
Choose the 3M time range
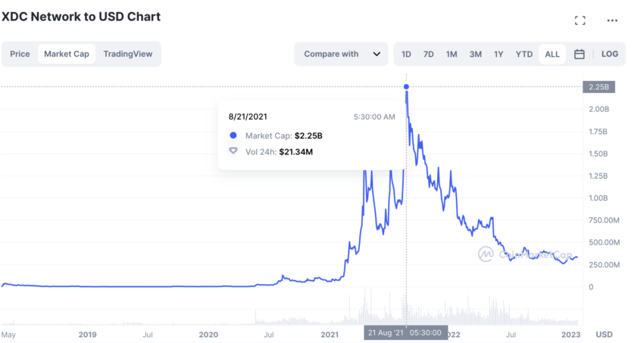click(475, 54)
